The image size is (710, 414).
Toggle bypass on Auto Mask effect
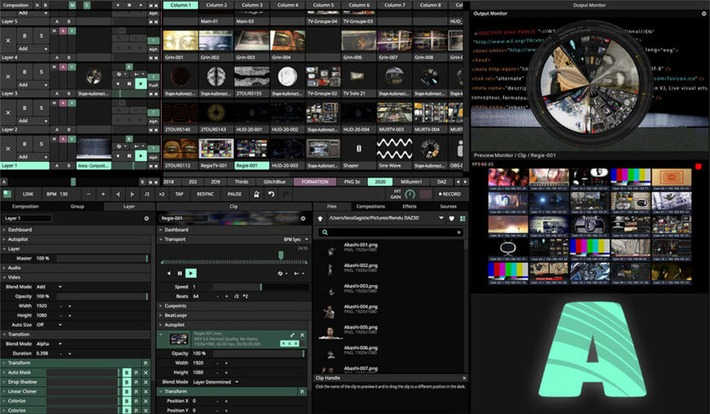click(x=127, y=372)
